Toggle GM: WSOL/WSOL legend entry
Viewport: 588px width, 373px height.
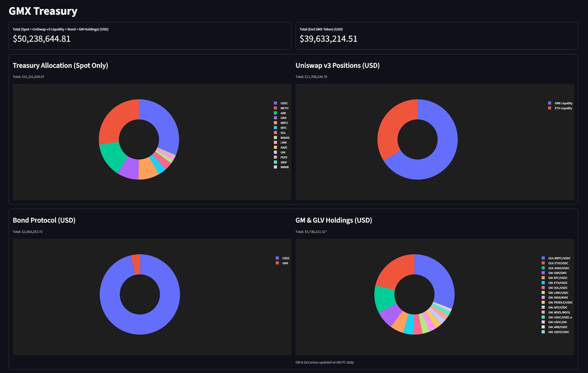point(556,312)
